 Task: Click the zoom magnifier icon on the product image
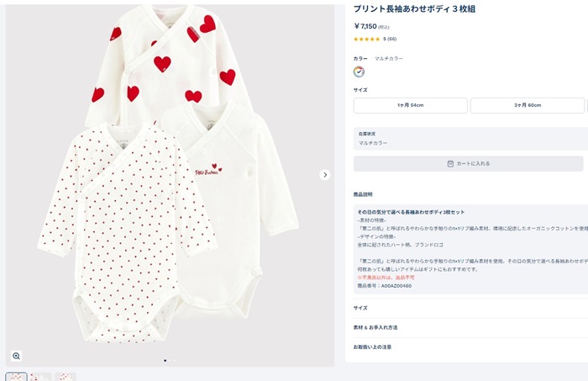click(16, 356)
